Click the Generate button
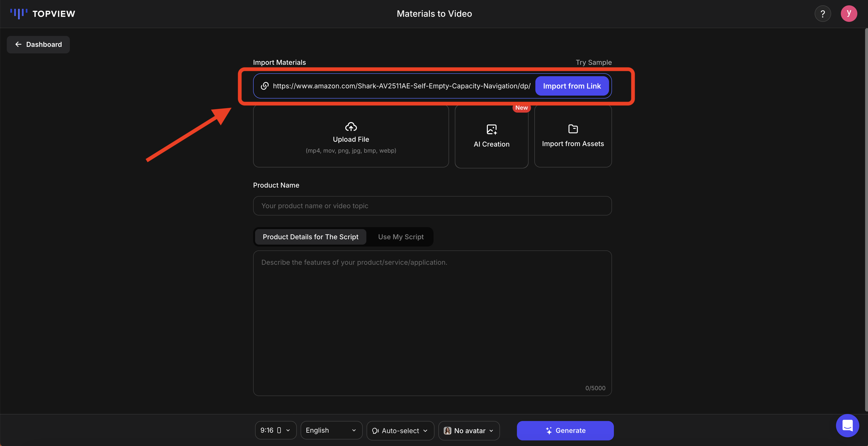The width and height of the screenshot is (868, 446). point(565,430)
